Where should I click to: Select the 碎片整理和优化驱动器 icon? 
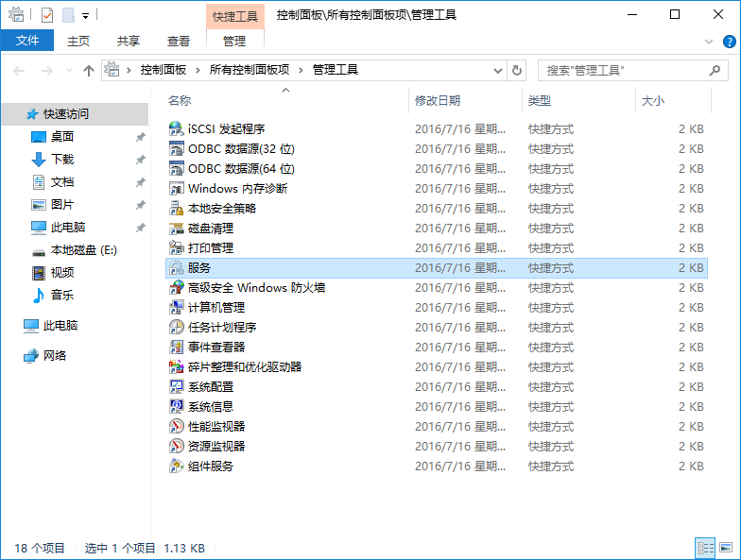[x=176, y=367]
